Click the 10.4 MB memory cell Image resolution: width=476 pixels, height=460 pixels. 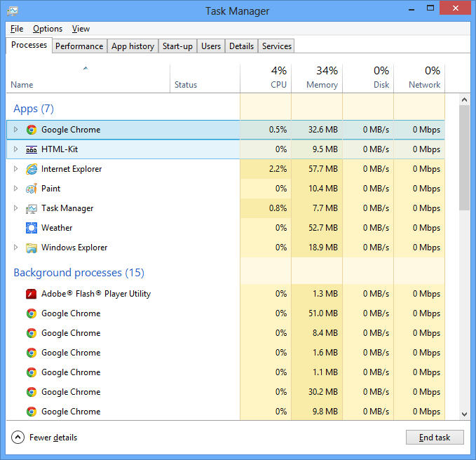317,189
